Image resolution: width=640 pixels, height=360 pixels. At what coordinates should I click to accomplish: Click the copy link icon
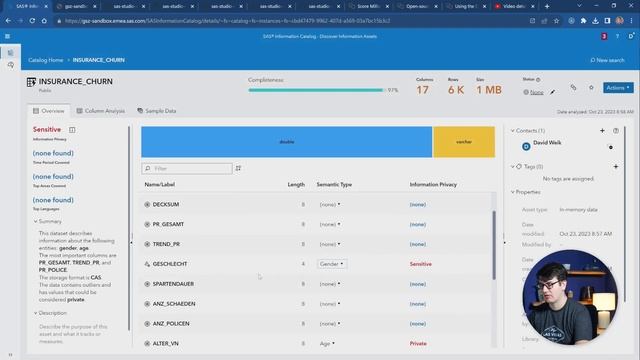(573, 87)
